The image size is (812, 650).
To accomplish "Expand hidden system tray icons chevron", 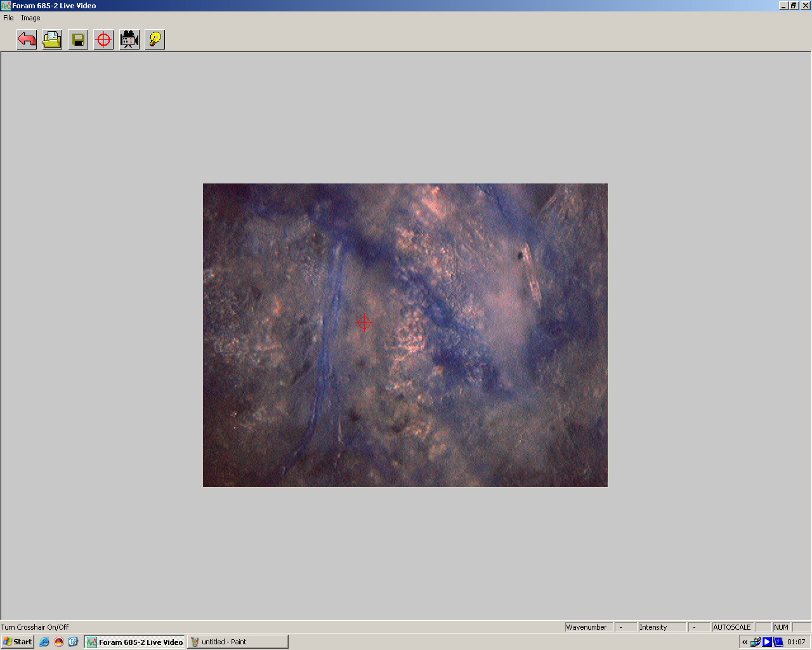I will pos(745,642).
